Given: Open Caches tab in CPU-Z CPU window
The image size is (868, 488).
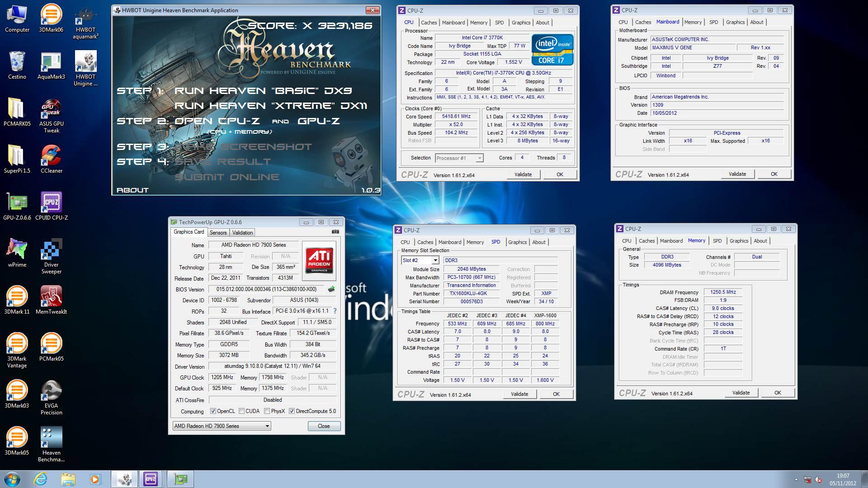Looking at the screenshot, I should click(x=429, y=23).
